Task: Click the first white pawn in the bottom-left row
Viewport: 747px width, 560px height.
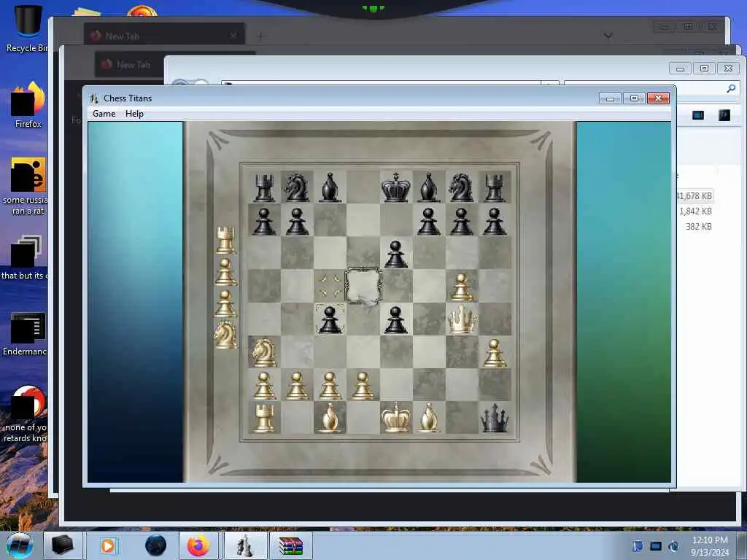Action: coord(264,385)
